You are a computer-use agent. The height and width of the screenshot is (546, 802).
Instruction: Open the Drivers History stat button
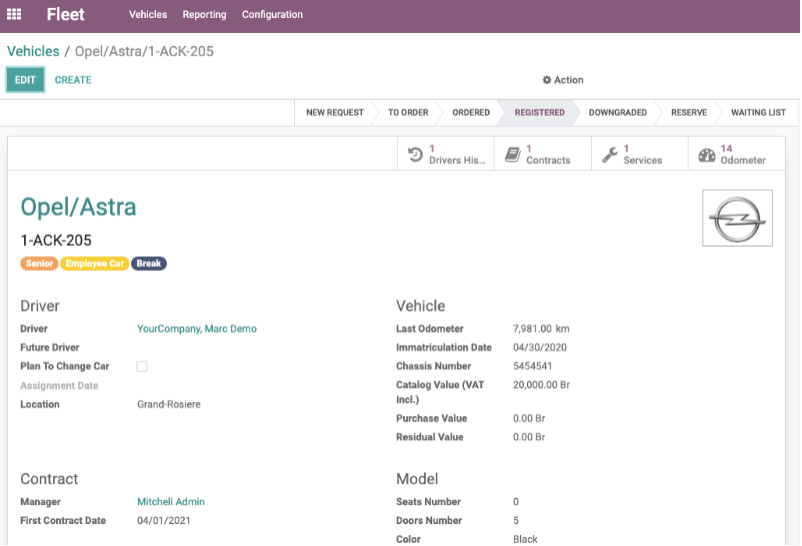tap(445, 154)
